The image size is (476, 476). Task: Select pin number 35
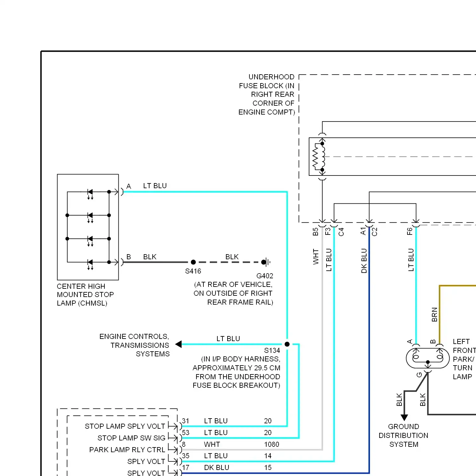[186, 456]
